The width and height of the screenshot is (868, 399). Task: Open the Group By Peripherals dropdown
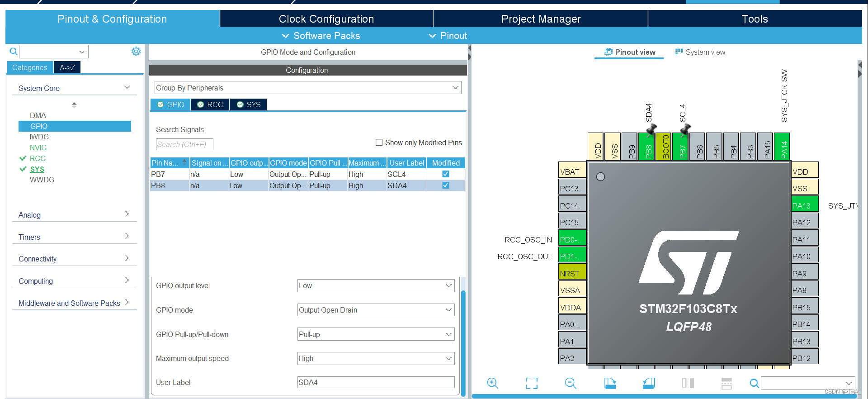coord(308,88)
